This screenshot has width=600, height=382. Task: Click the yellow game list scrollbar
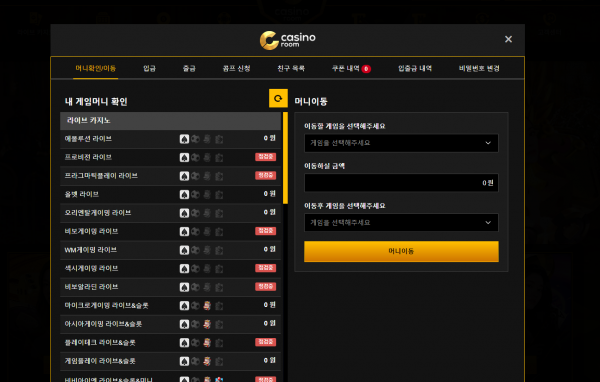click(x=285, y=158)
